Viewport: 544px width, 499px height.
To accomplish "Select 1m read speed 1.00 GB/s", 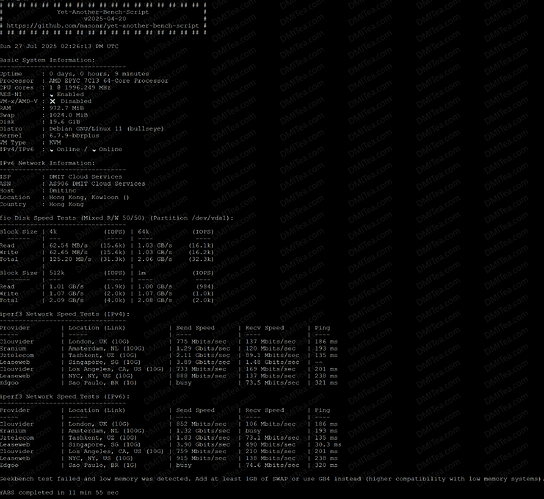I will (x=155, y=287).
